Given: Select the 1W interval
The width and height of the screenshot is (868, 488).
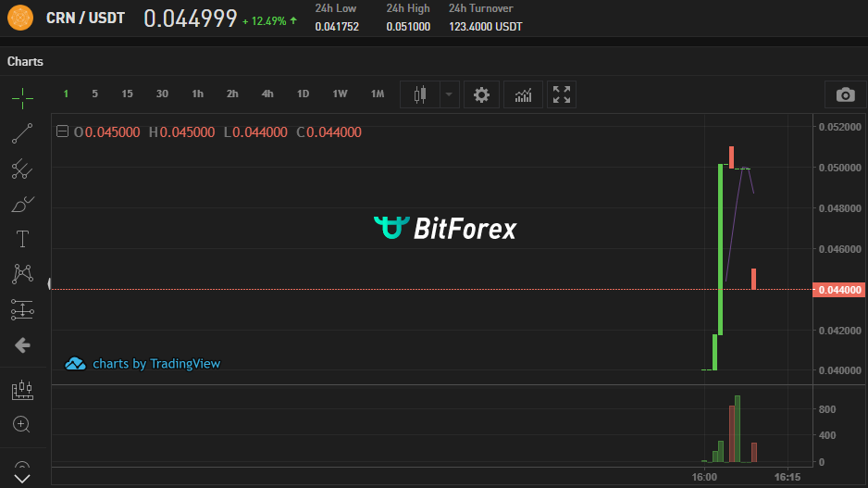Looking at the screenshot, I should click(x=340, y=94).
